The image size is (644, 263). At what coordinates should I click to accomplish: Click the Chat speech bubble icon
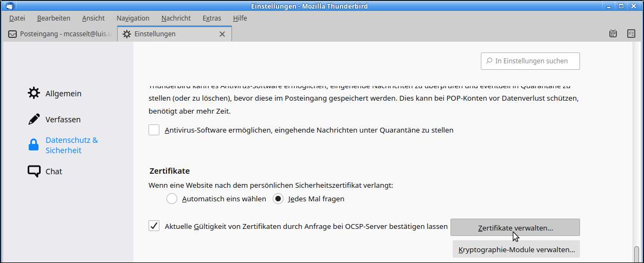tap(34, 171)
